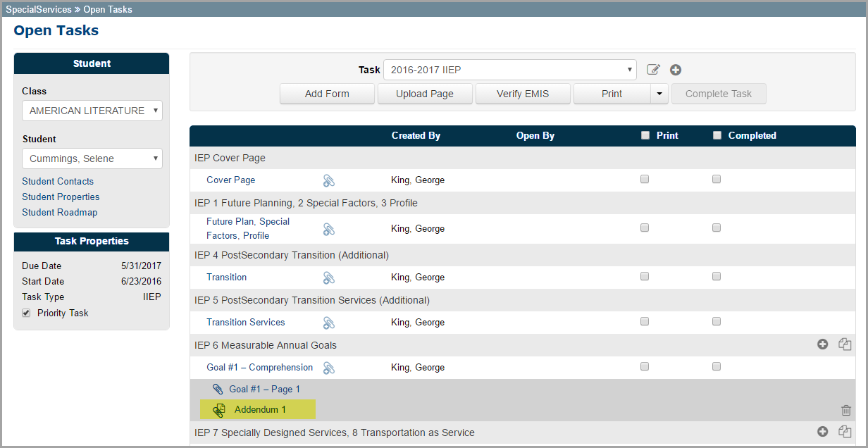Add form plus icon in IEP 7 section

pyautogui.click(x=822, y=432)
